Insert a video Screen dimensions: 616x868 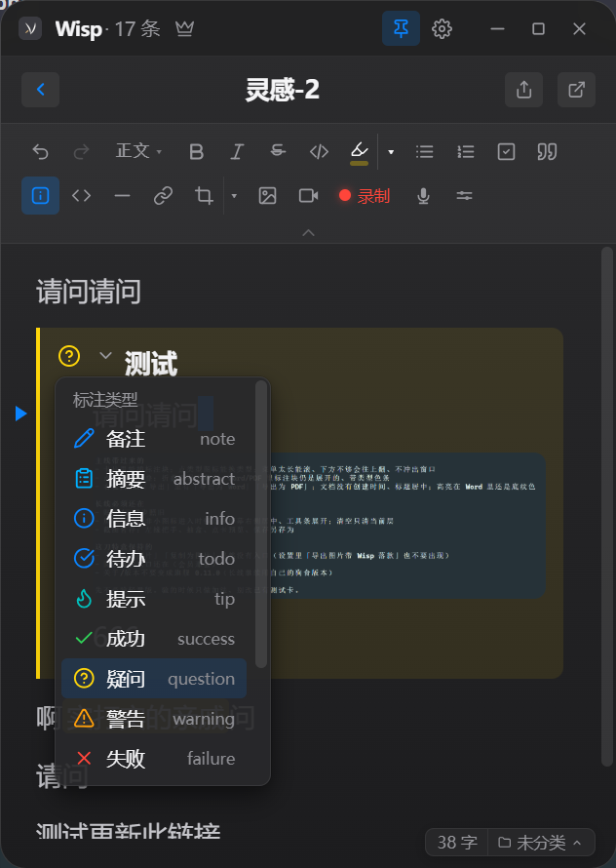coord(308,195)
